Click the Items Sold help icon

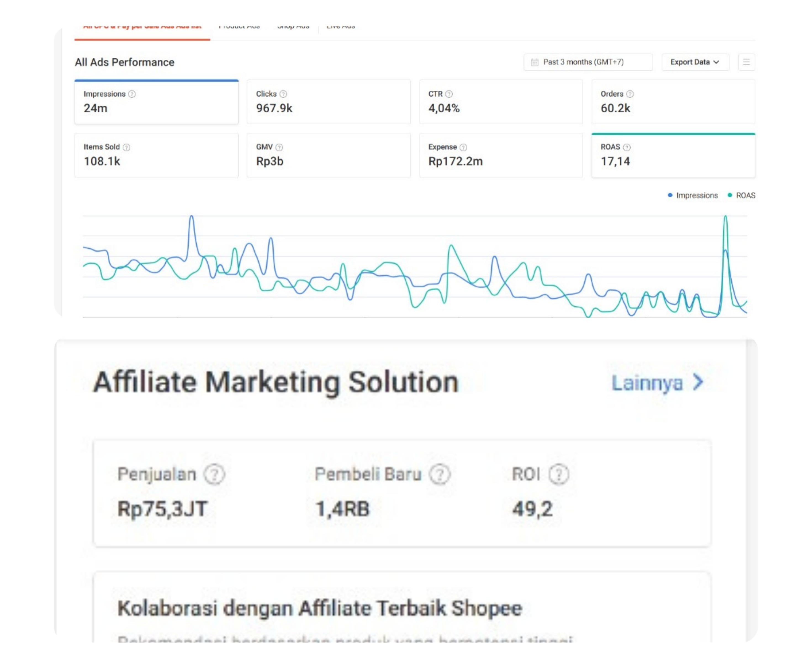tap(126, 147)
